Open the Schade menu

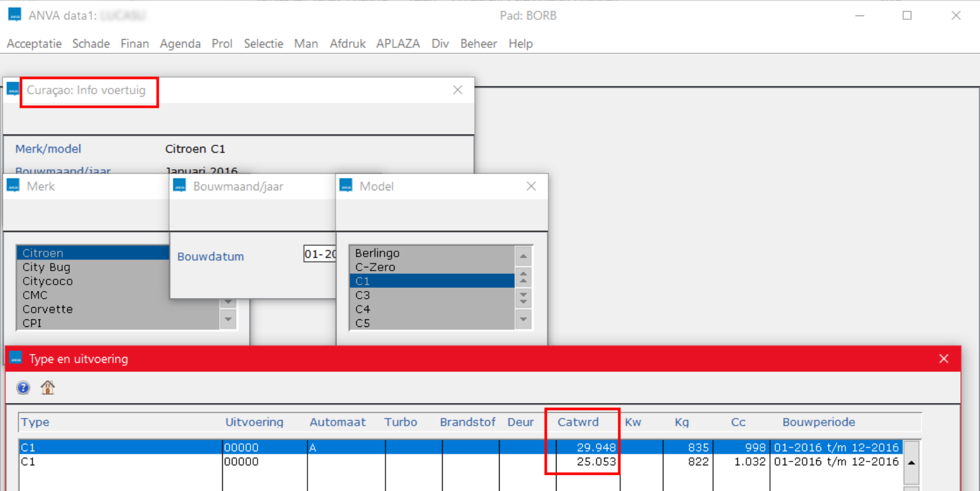coord(91,44)
